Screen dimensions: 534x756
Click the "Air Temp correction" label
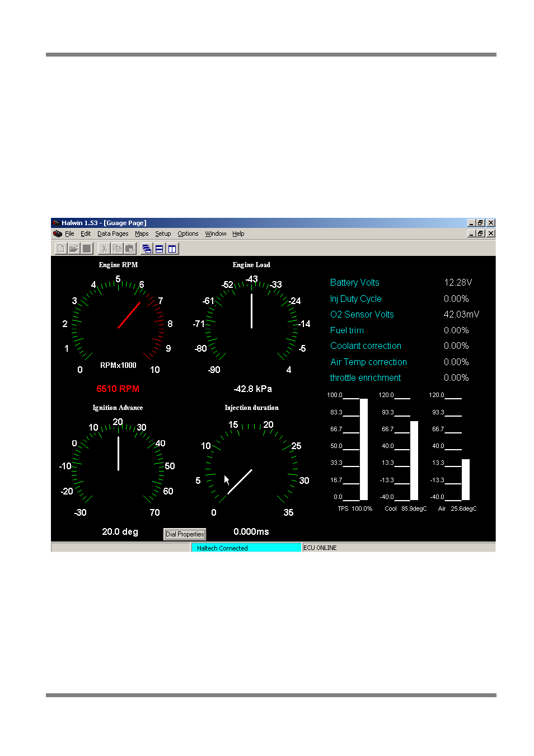coord(368,362)
